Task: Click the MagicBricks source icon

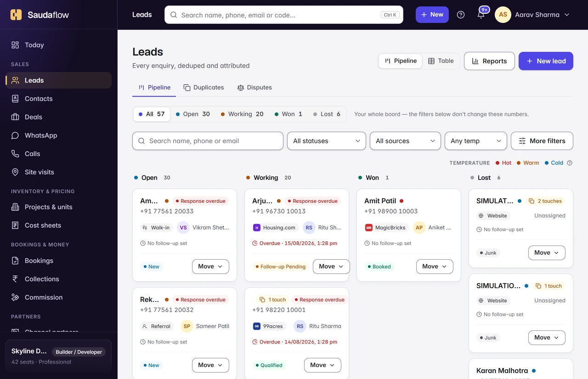Action: coord(369,228)
